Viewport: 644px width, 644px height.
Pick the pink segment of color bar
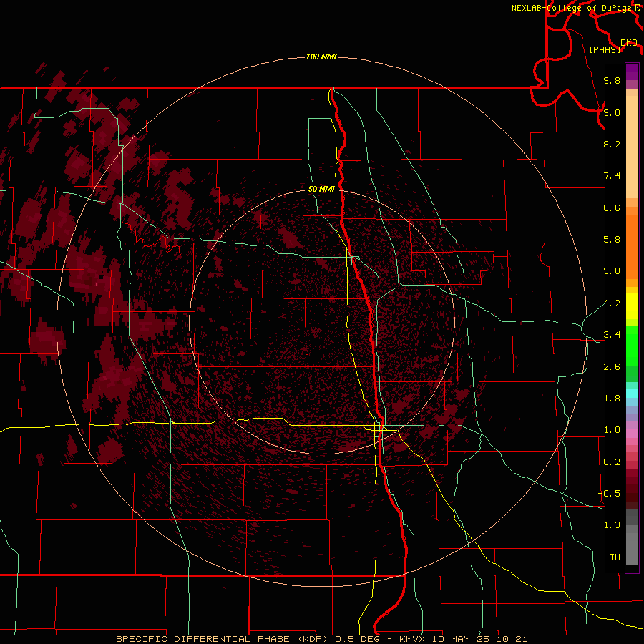[632, 434]
